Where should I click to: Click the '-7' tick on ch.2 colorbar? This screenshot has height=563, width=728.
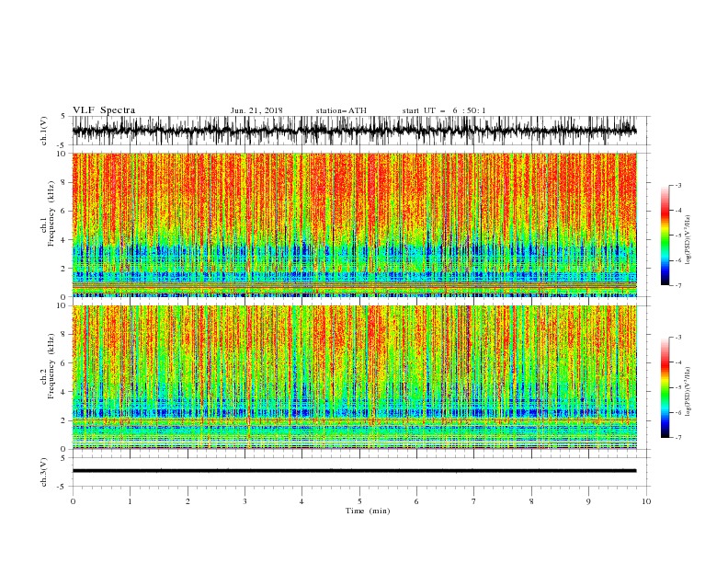pos(677,437)
